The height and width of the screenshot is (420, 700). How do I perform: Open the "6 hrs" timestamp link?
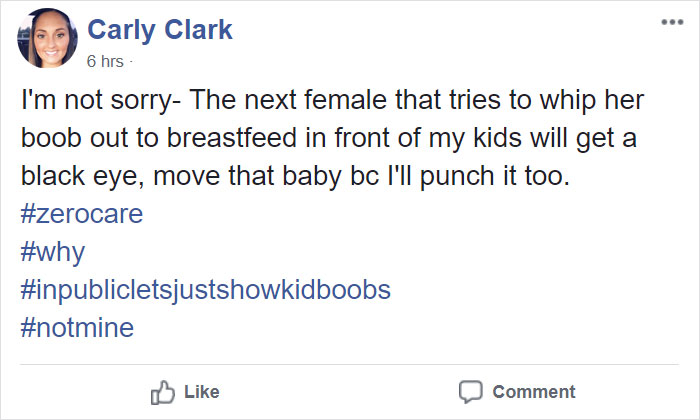coord(105,61)
